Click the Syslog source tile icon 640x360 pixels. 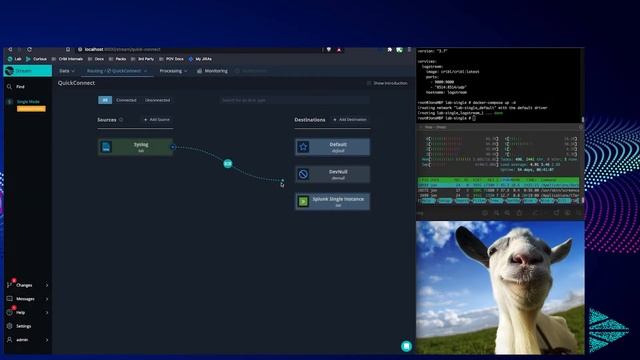coord(106,147)
